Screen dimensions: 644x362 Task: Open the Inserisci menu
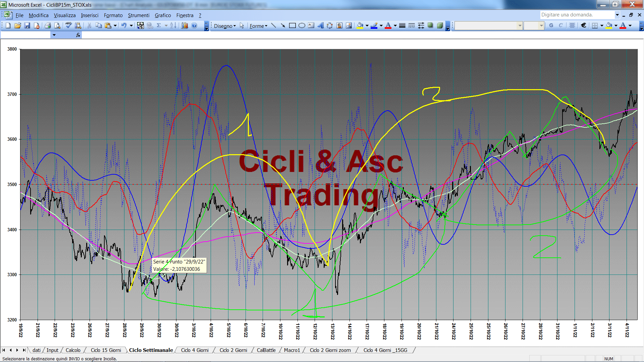click(x=90, y=15)
